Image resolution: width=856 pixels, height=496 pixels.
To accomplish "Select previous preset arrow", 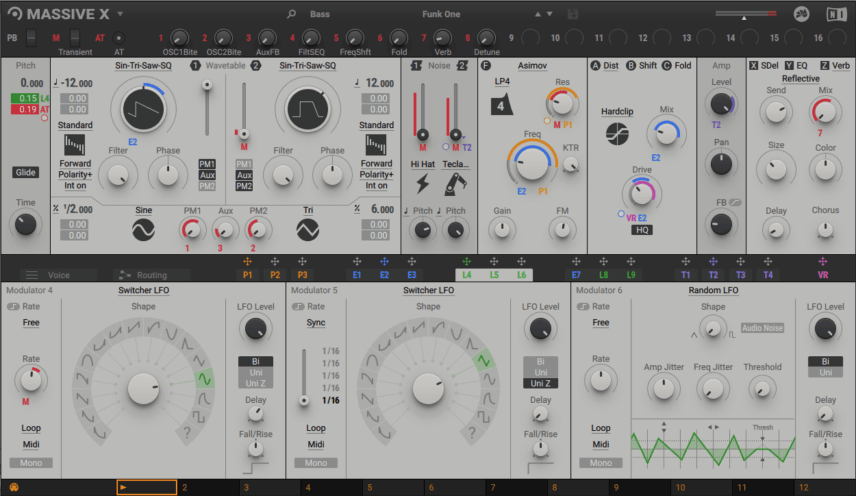I will tap(538, 14).
